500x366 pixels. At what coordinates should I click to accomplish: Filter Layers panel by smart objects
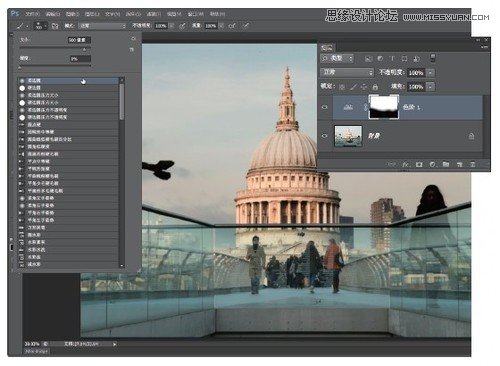(416, 59)
